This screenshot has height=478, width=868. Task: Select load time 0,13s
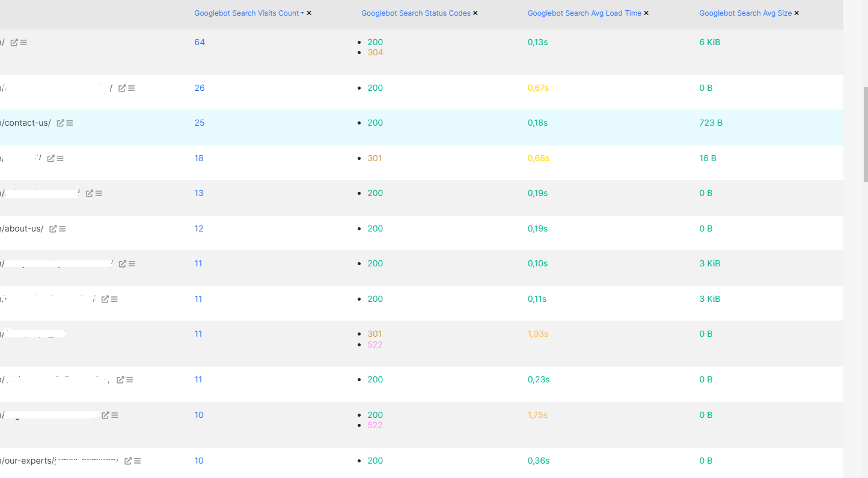(538, 43)
